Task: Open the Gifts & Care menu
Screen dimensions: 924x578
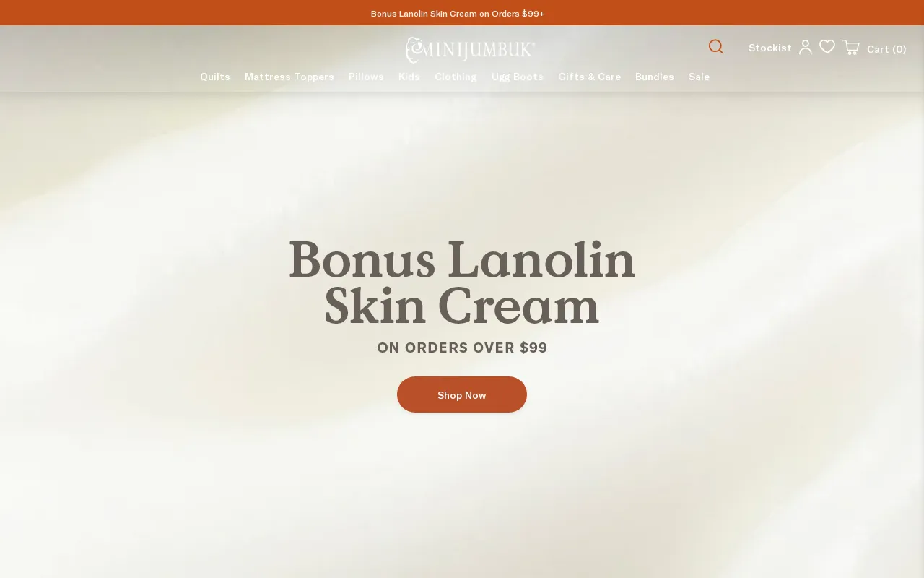Action: pyautogui.click(x=589, y=77)
